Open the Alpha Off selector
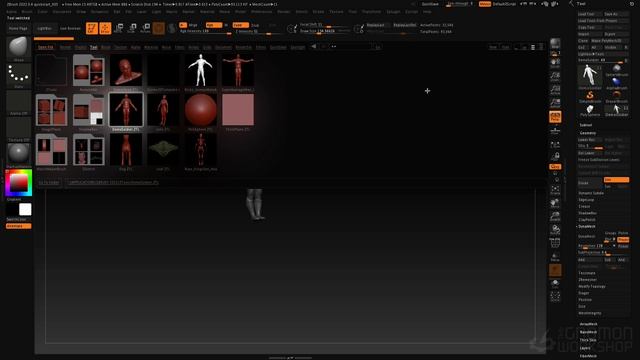This screenshot has height=360, width=640. coord(18,102)
